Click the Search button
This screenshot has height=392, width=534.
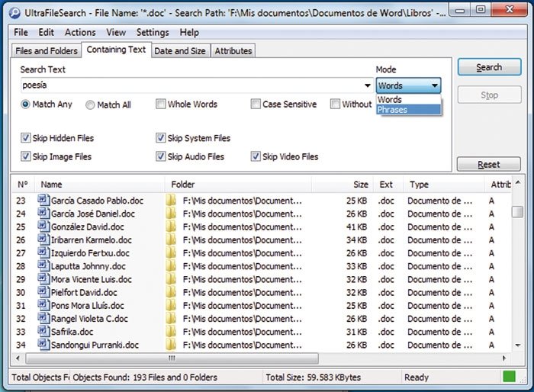click(x=489, y=67)
